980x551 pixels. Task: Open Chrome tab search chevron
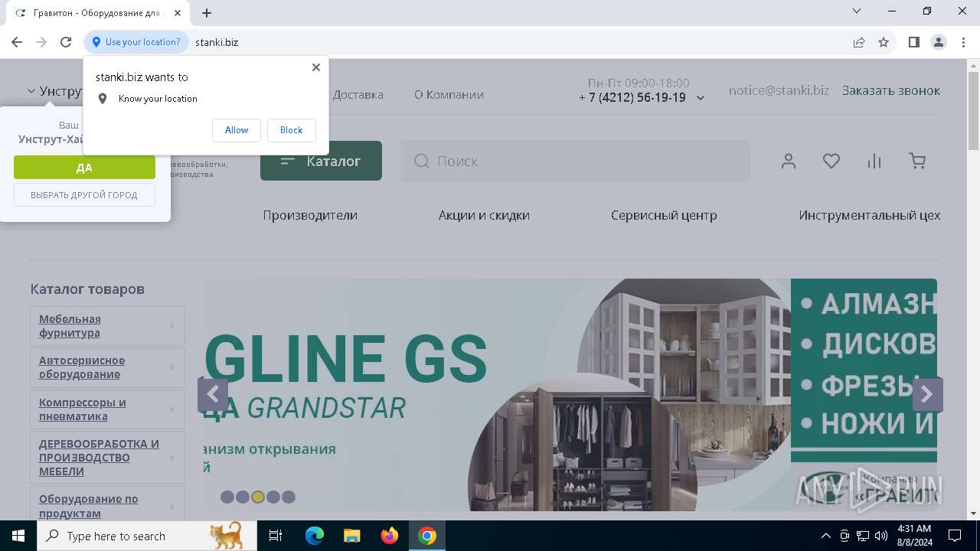(857, 11)
